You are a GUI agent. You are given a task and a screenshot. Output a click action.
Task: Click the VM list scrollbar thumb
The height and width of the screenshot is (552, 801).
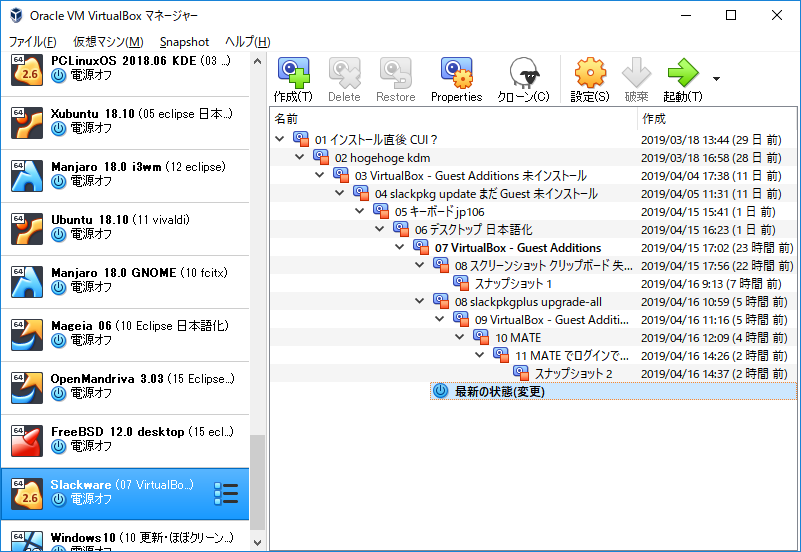[257, 483]
